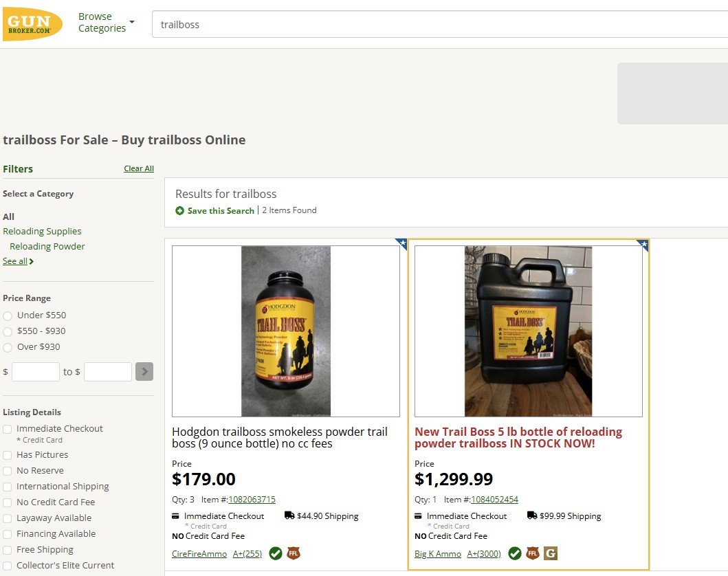Focus the maximum price field
This screenshot has width=728, height=576.
(108, 372)
